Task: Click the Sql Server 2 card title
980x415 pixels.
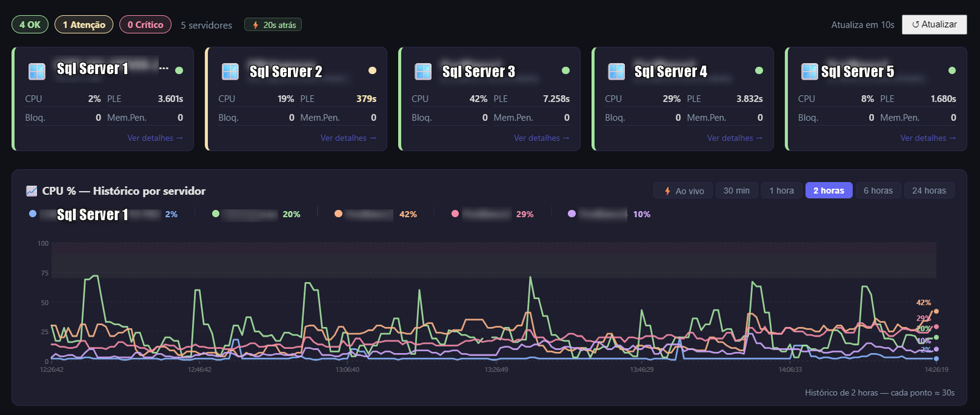Action: 285,72
